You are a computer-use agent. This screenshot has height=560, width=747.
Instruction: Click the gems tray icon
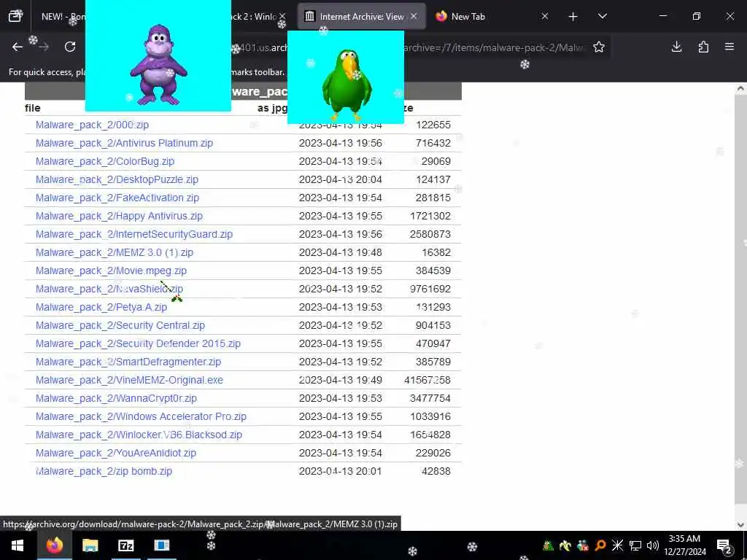coord(583,545)
